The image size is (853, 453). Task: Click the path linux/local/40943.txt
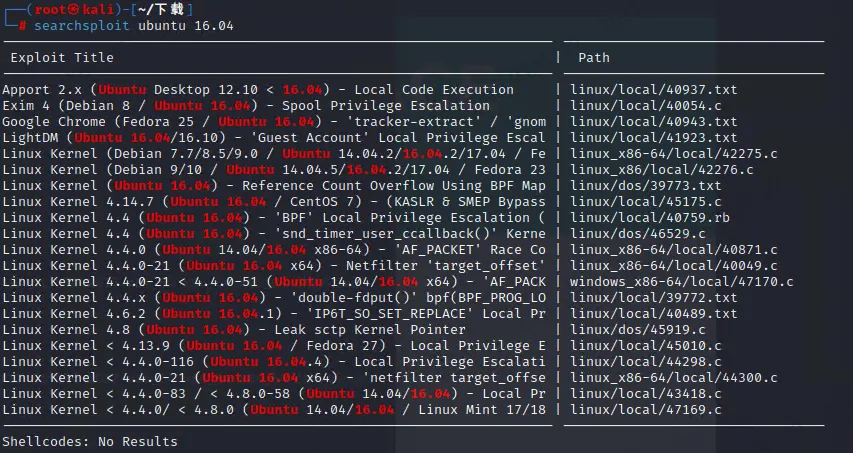[x=653, y=122]
